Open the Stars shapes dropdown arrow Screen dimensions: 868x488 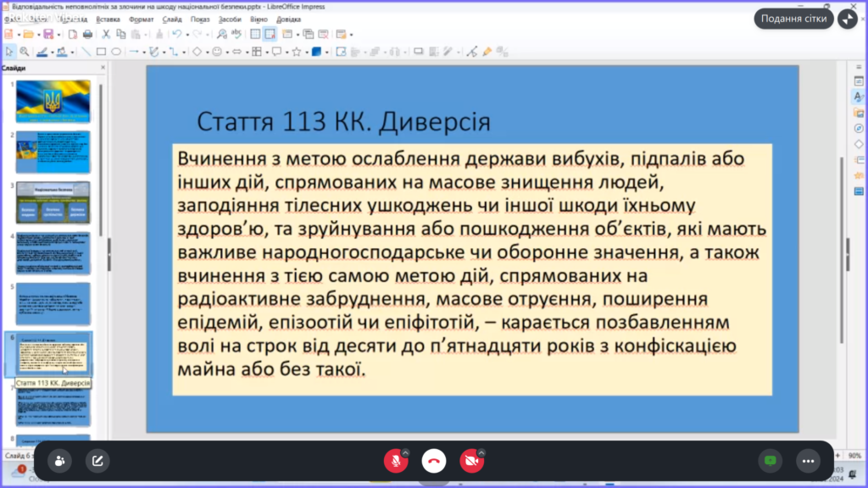[x=305, y=52]
